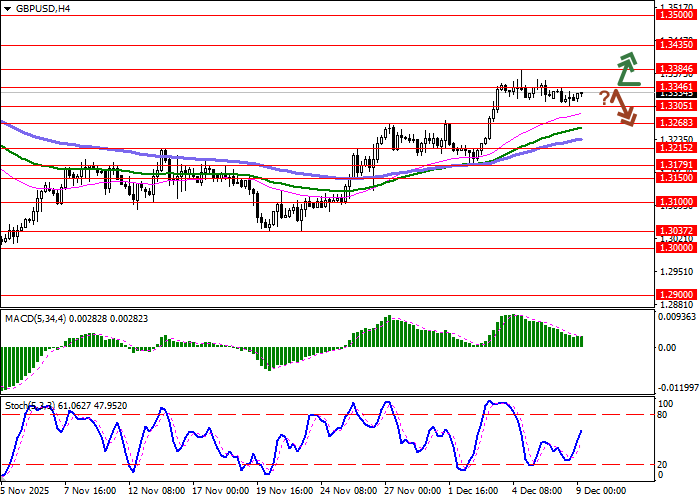The height and width of the screenshot is (500, 700).
Task: Click the 12 Nov 08:00 date label
Action: click(157, 491)
